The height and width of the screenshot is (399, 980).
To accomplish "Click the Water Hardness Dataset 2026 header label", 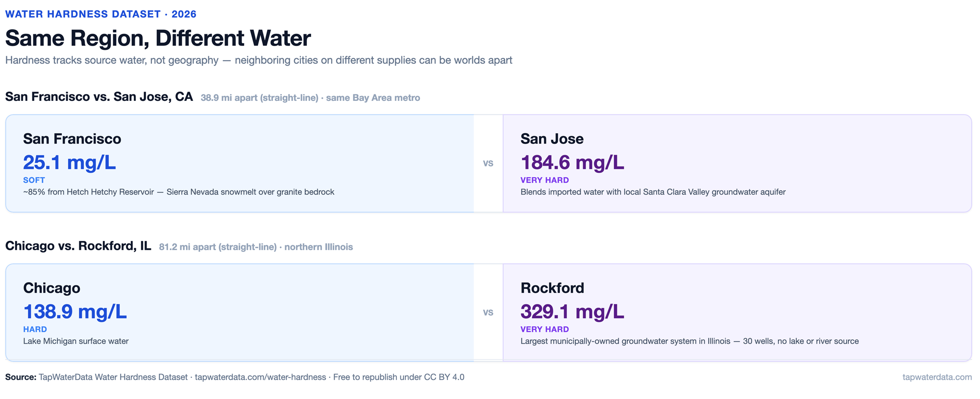I will tap(101, 14).
